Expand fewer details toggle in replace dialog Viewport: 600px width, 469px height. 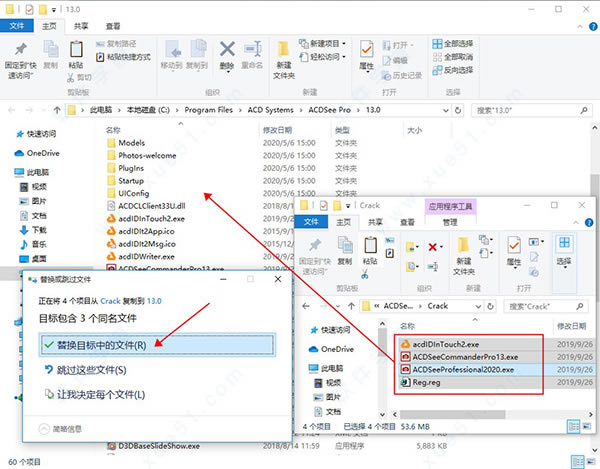[x=60, y=429]
